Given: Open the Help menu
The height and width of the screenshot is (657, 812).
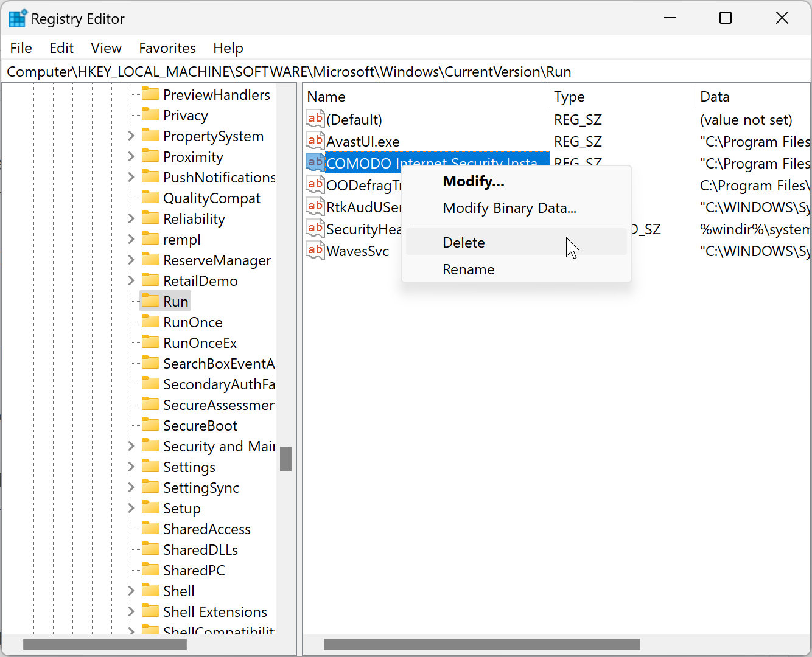Looking at the screenshot, I should click(x=228, y=48).
